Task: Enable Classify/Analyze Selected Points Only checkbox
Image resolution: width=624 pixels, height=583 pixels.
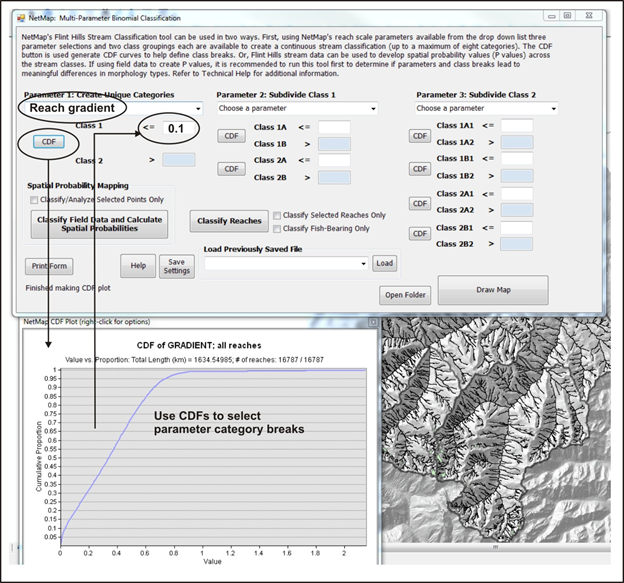Action: 35,200
